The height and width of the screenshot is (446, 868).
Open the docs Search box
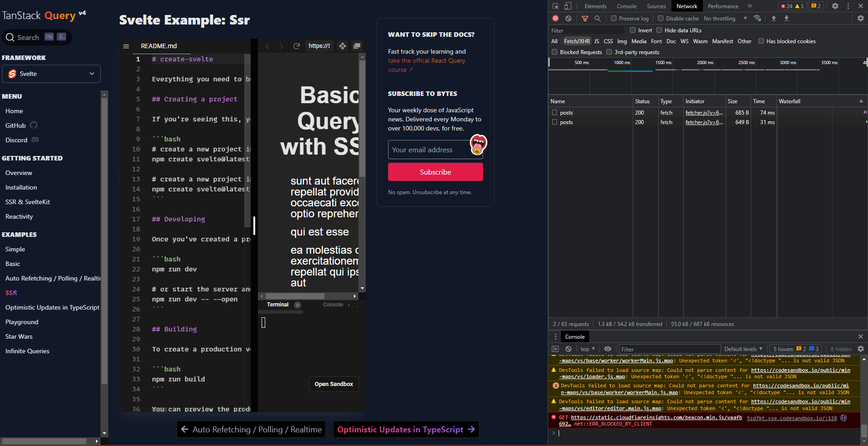pyautogui.click(x=37, y=37)
